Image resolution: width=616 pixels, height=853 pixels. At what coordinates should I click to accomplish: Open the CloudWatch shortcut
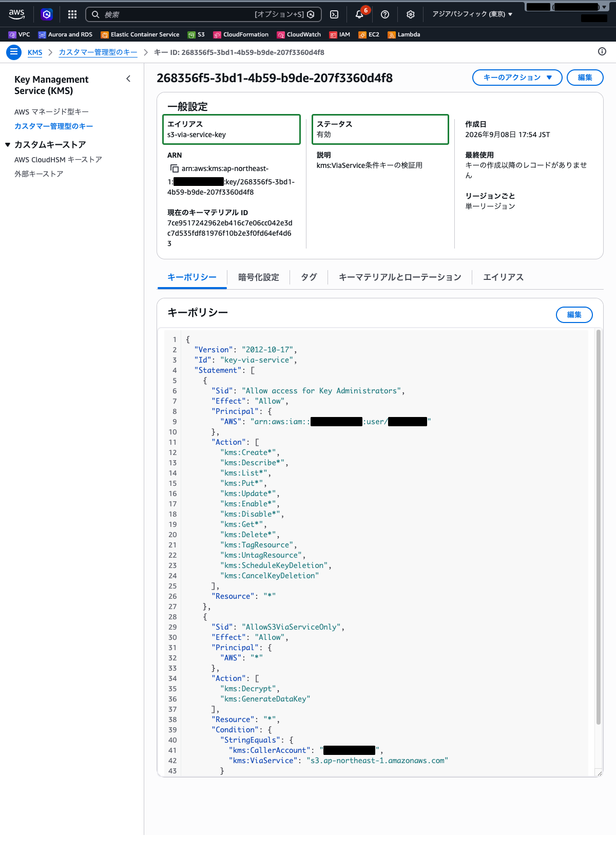point(299,34)
